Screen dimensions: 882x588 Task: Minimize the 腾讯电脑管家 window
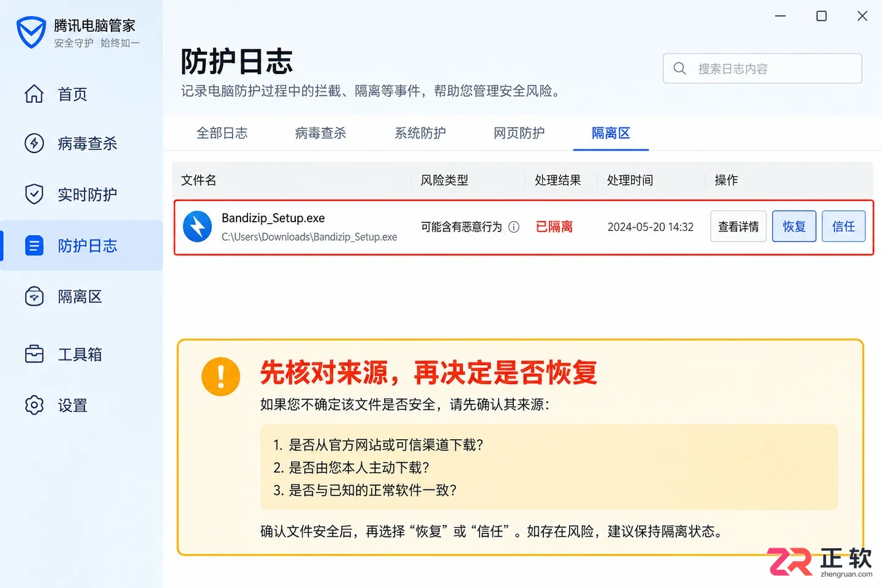[x=780, y=16]
